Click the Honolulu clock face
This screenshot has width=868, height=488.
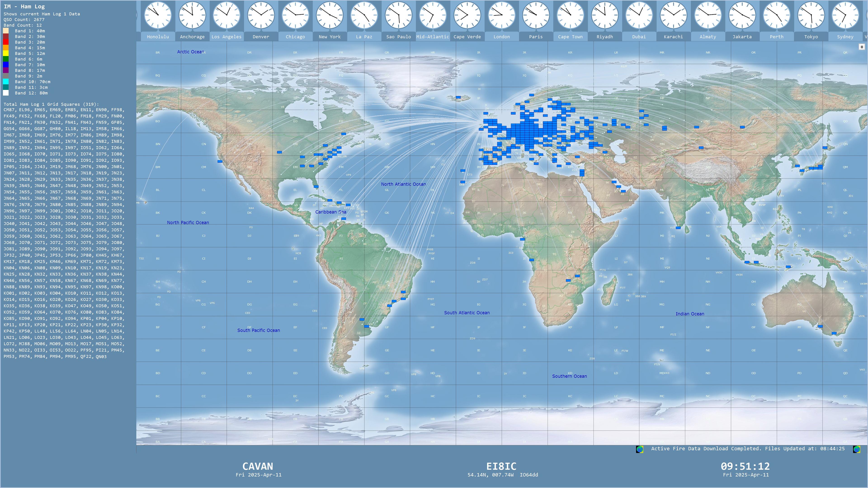coord(158,15)
